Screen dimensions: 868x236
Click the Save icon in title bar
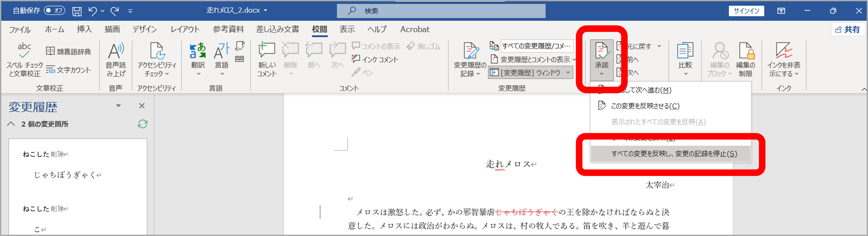point(77,11)
